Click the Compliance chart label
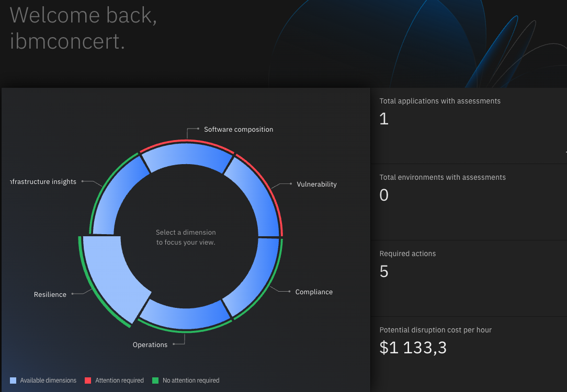Image resolution: width=567 pixels, height=392 pixels. [314, 292]
